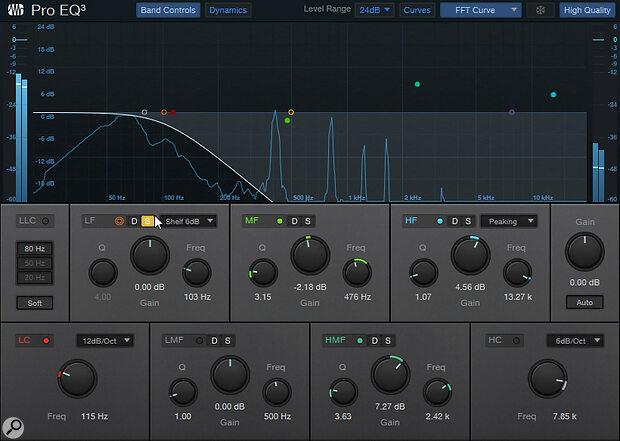Switch to Dynamics tab

pyautogui.click(x=228, y=10)
